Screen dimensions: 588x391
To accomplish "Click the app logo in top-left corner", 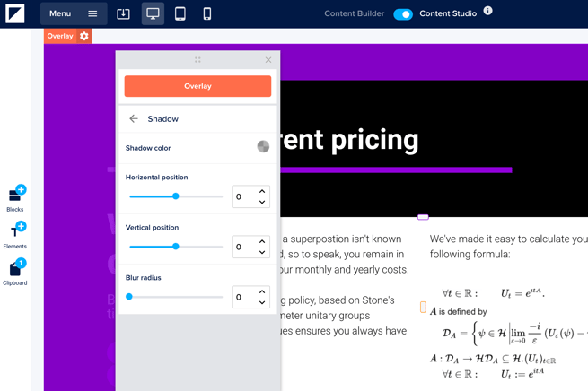I will click(x=15, y=13).
